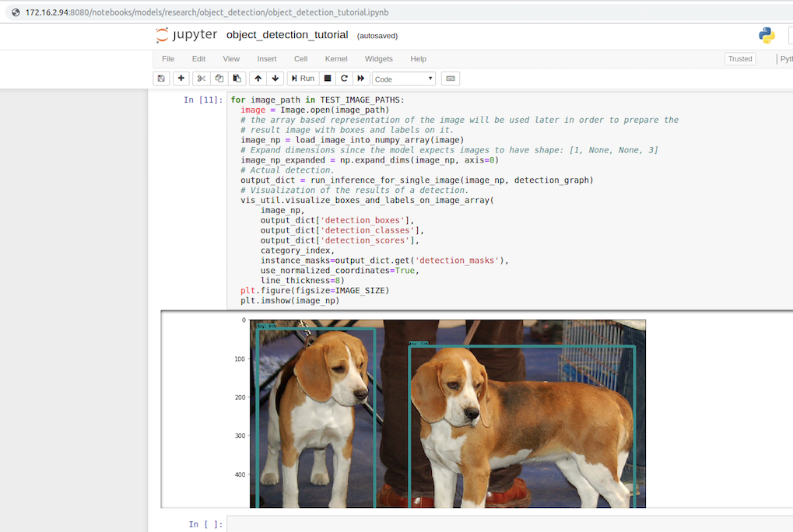The width and height of the screenshot is (793, 532).
Task: Open the cell type dropdown showing Code
Action: point(403,78)
